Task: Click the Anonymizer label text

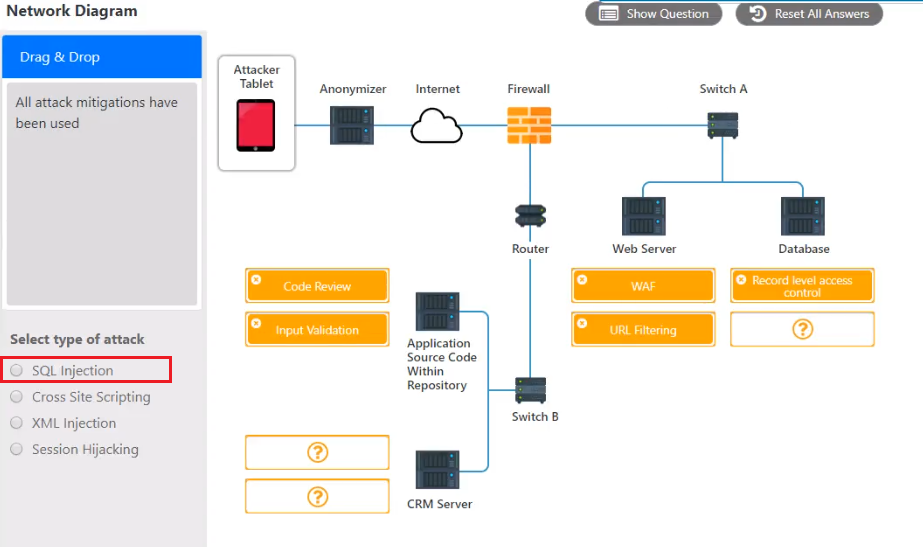Action: click(353, 89)
